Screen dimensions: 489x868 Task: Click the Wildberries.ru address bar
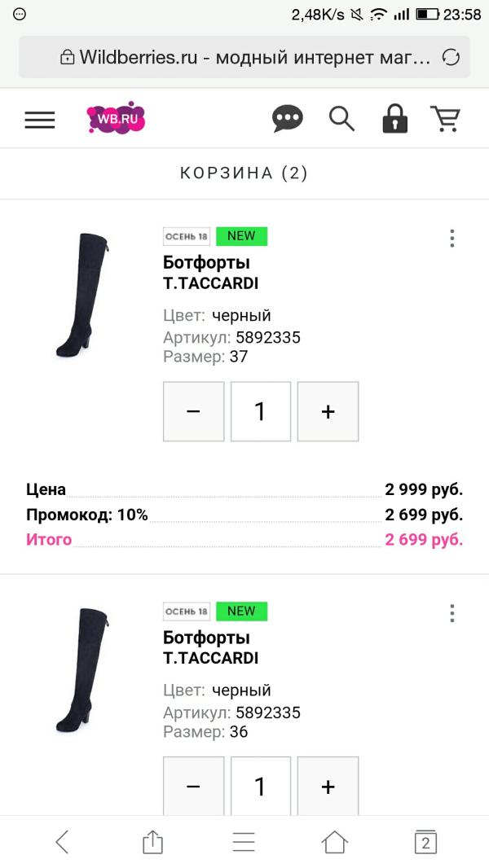pyautogui.click(x=244, y=57)
